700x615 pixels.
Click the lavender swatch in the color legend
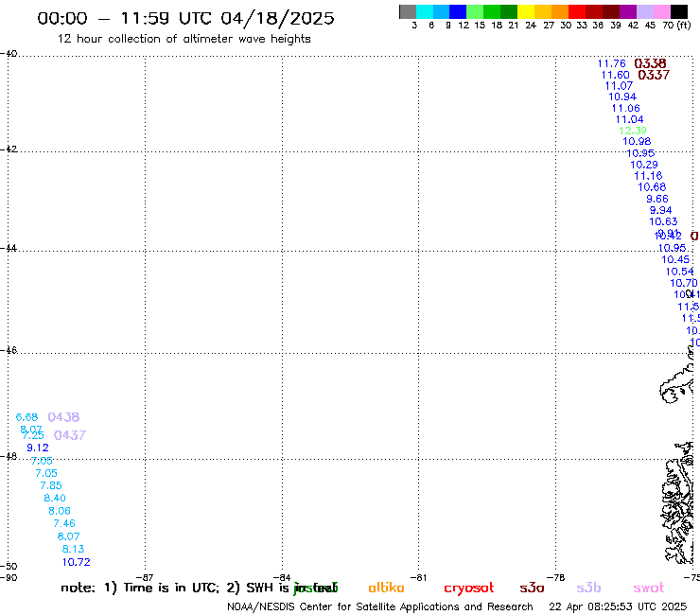644,11
